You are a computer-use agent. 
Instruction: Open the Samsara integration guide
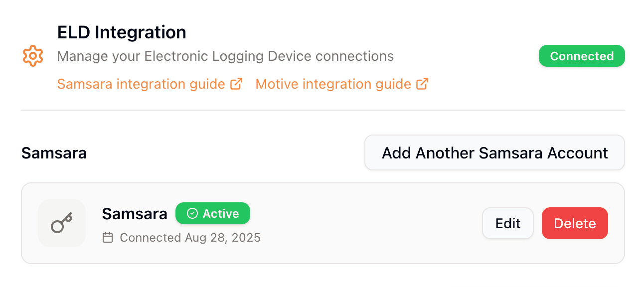pos(142,83)
